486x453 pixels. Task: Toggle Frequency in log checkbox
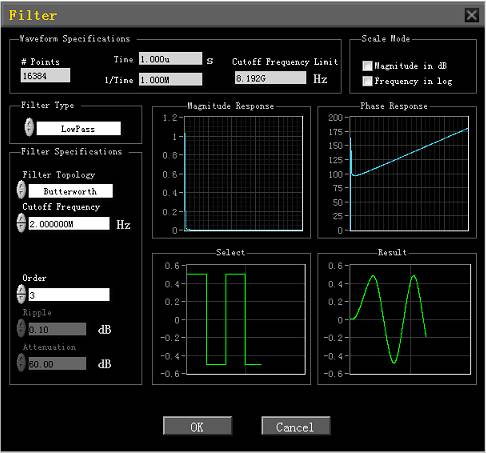point(367,81)
